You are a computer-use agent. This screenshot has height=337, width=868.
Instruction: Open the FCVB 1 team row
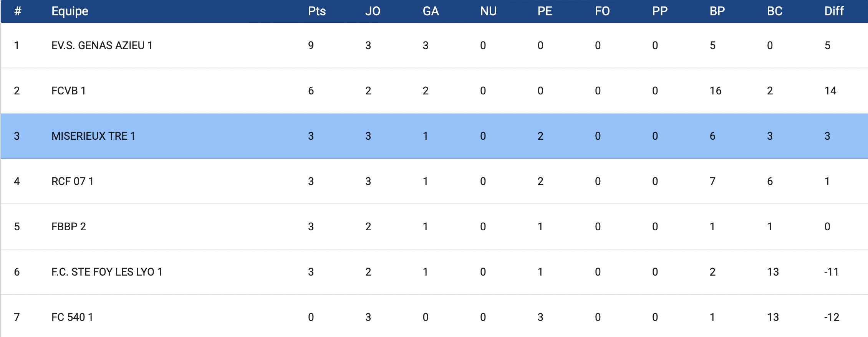tap(68, 91)
